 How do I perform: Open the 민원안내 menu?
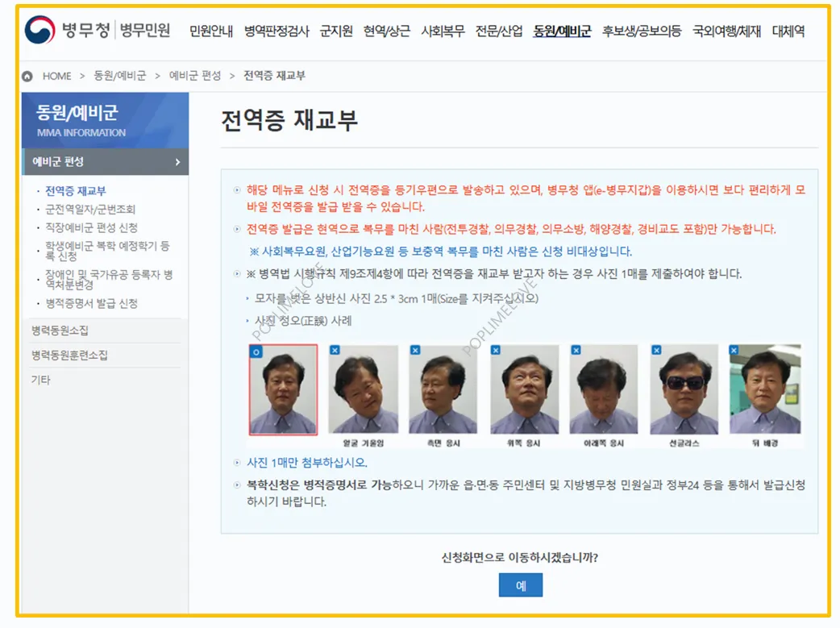point(211,31)
